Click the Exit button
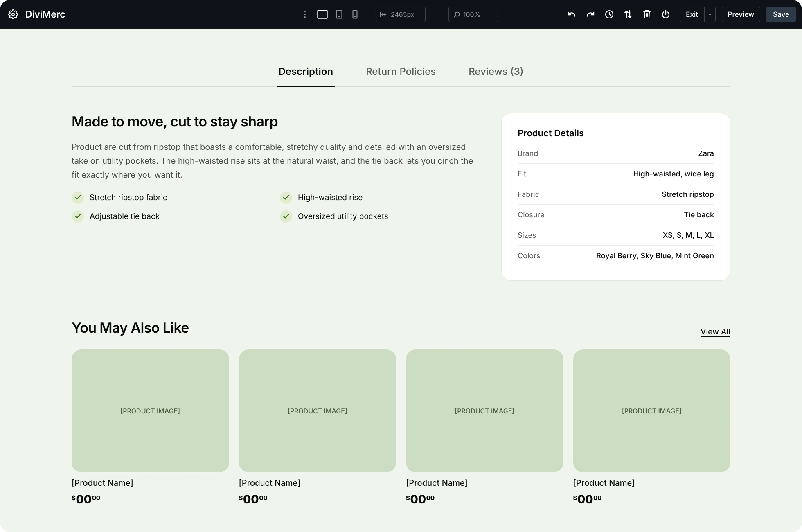 click(x=692, y=14)
